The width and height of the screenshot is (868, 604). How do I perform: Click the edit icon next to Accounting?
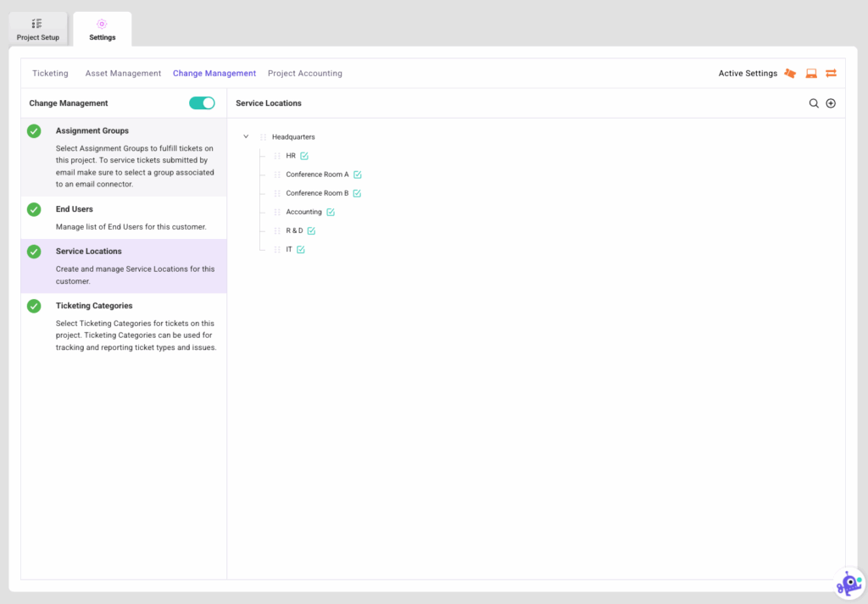[x=331, y=212]
